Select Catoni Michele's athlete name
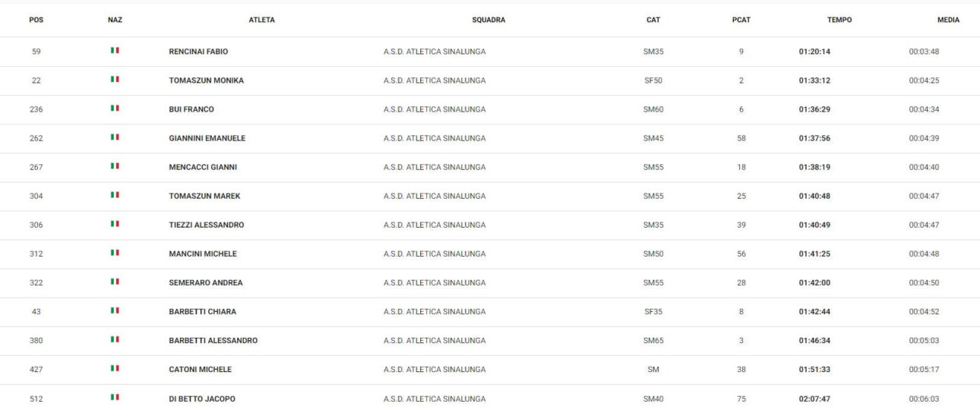The image size is (980, 413). point(200,369)
